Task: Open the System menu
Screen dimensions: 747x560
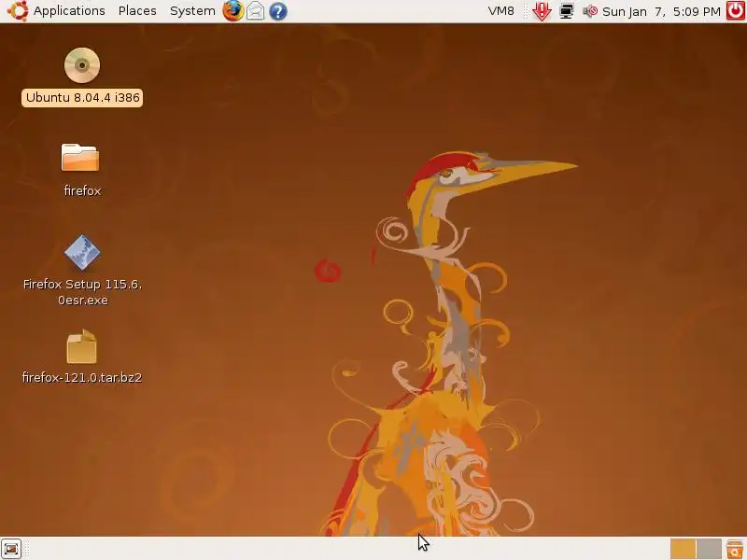Action: 192,10
